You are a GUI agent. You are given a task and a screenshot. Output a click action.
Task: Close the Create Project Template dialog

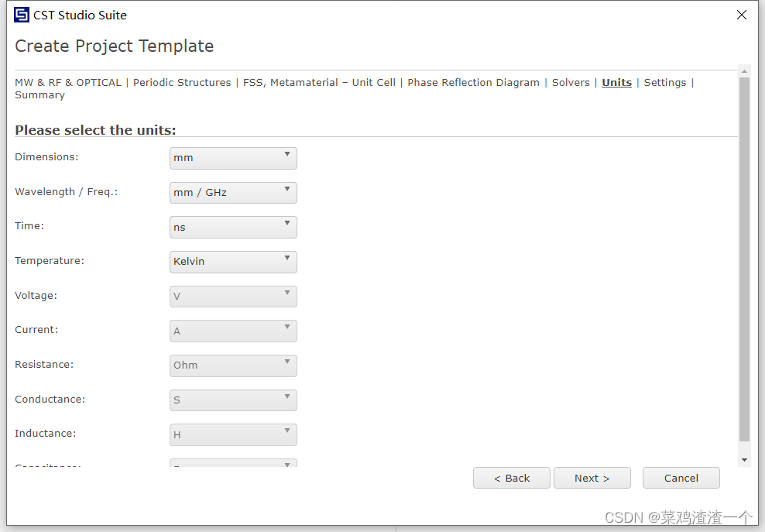[x=742, y=15]
